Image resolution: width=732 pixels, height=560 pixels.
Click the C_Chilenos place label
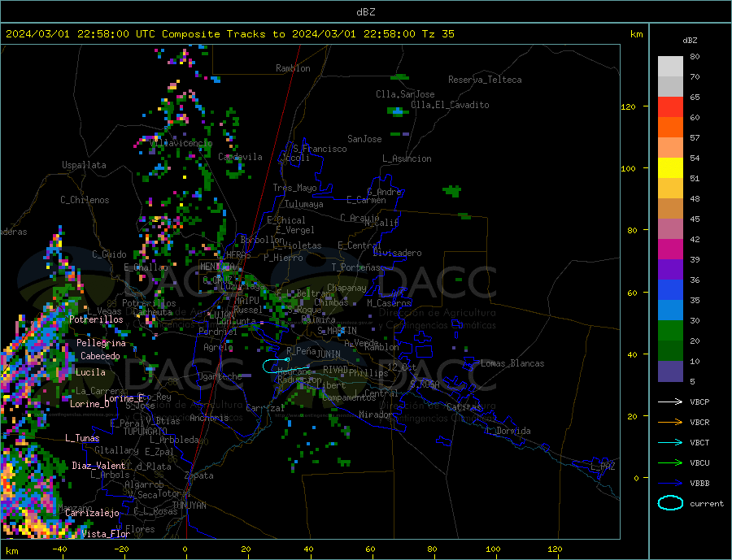(85, 200)
